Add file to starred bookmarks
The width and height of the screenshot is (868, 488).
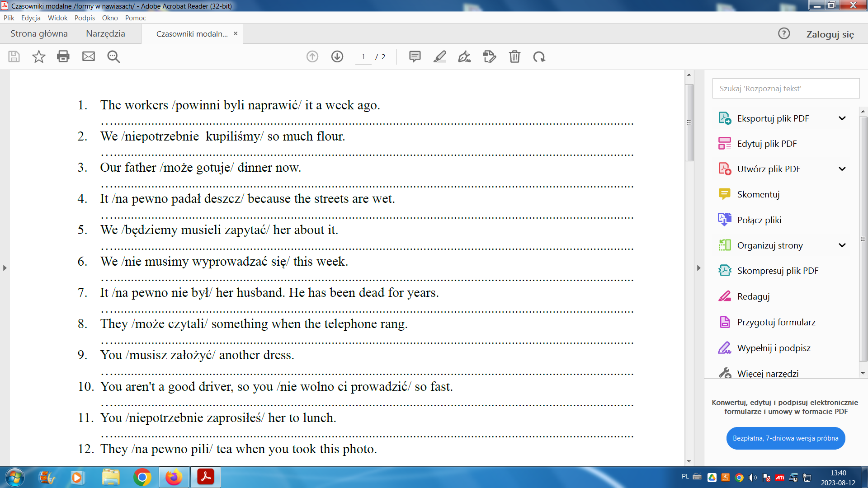(x=39, y=56)
